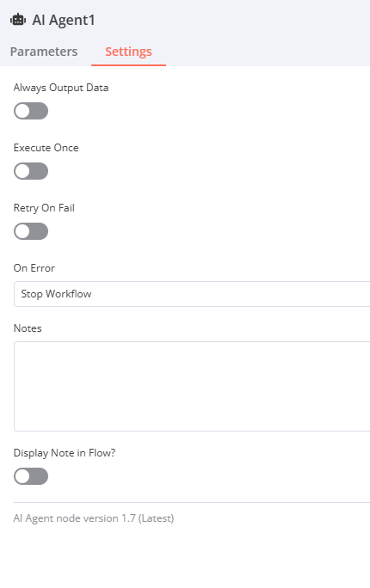
Task: Click the AI Agent node version text
Action: click(x=94, y=518)
